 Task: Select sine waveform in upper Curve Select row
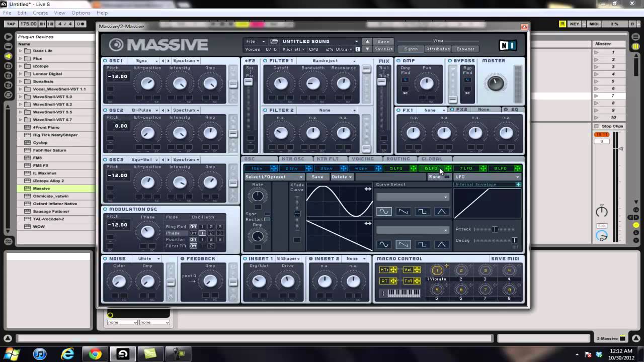[384, 211]
